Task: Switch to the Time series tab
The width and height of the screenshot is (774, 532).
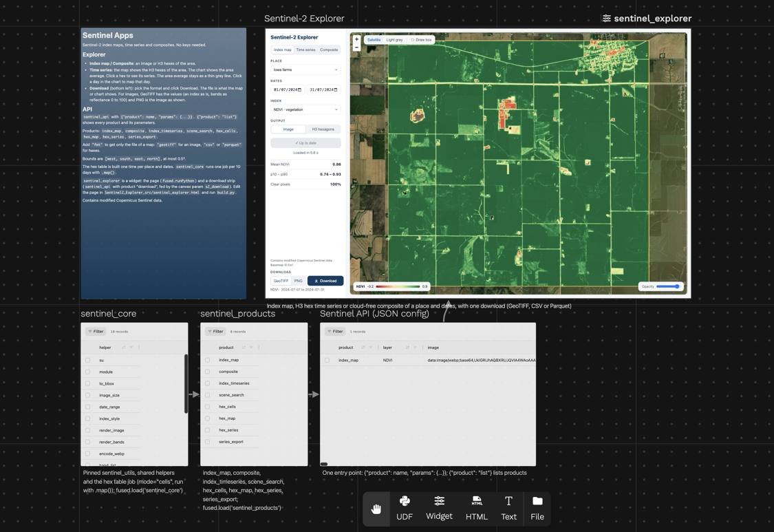Action: pos(305,50)
